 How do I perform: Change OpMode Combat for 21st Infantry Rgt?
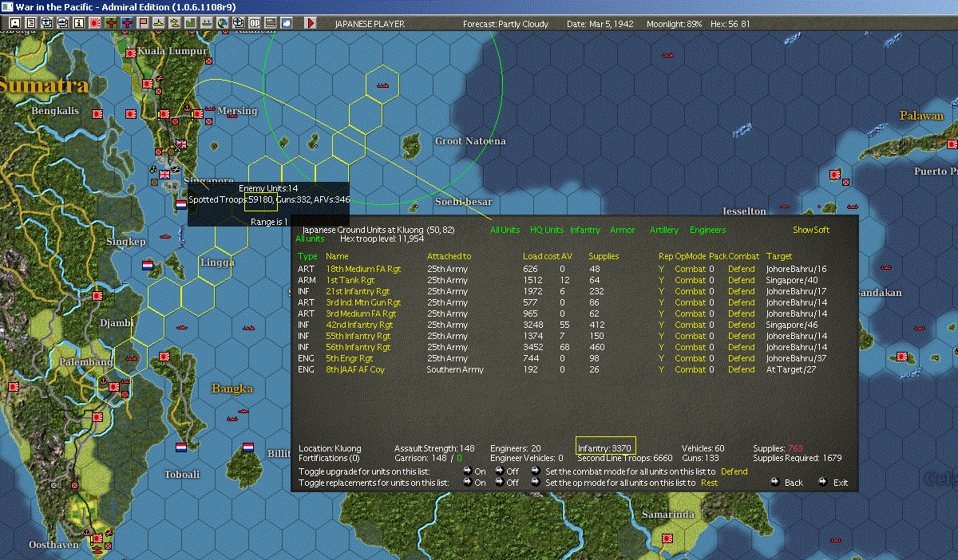690,291
